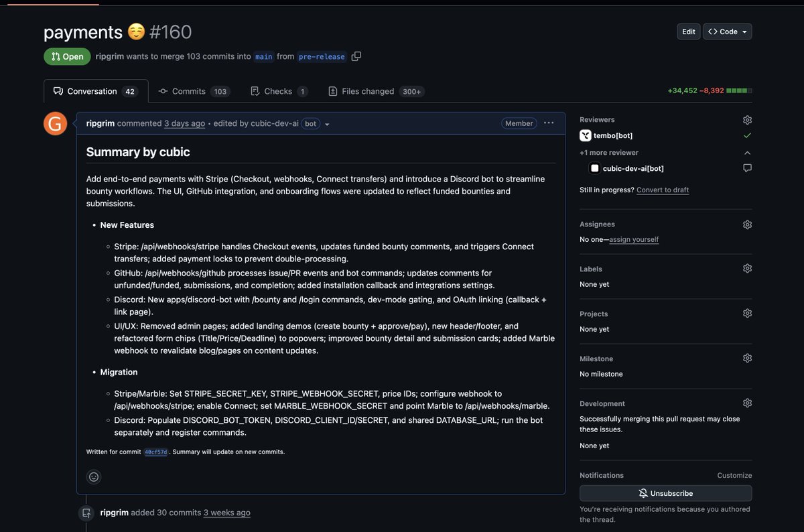Expand the comment edit history dropdown arrow
The image size is (804, 532).
point(327,125)
